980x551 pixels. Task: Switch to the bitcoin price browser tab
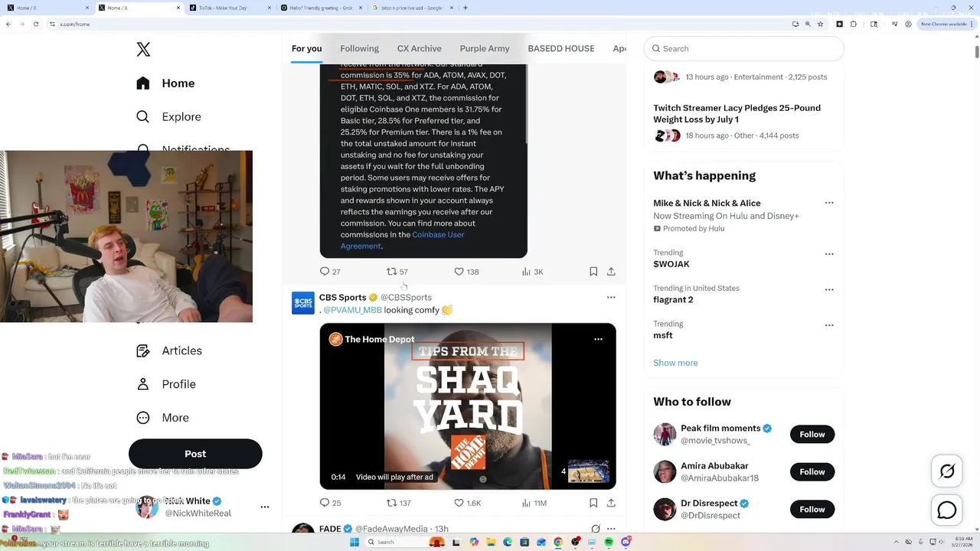pyautogui.click(x=412, y=8)
